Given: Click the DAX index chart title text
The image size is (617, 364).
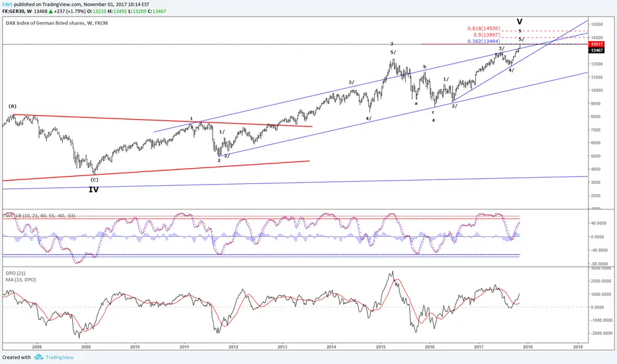Looking at the screenshot, I should pos(57,23).
